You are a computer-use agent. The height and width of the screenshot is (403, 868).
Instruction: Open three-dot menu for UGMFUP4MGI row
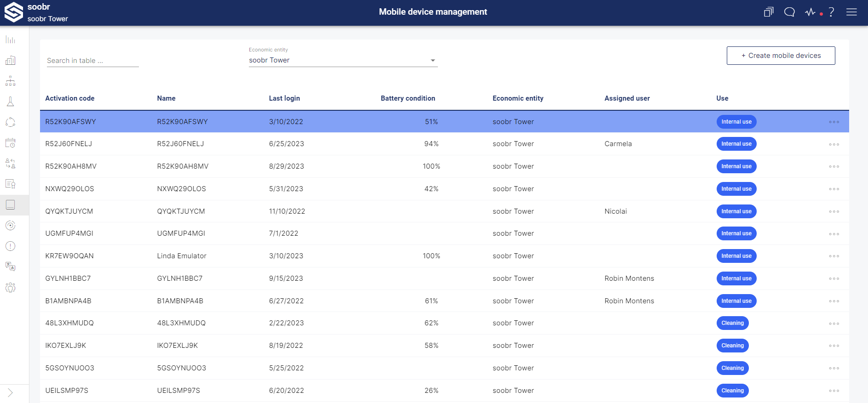point(834,234)
